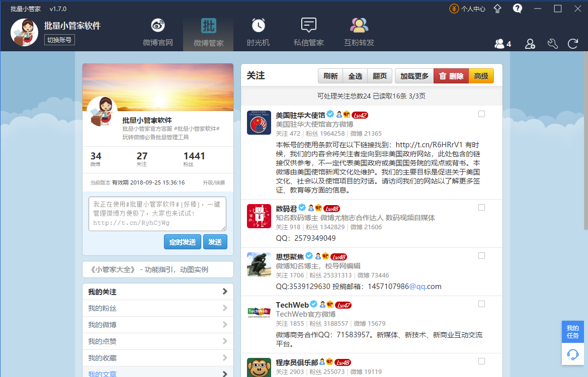Click the 发送 button
The image size is (588, 377).
point(215,242)
